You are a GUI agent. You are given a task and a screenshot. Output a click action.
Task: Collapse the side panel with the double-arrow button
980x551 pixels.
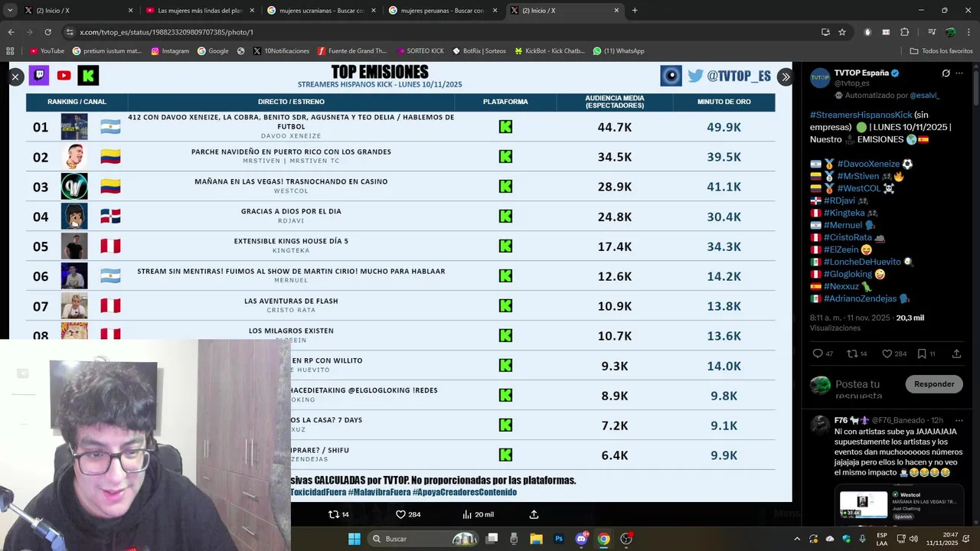[x=785, y=77]
